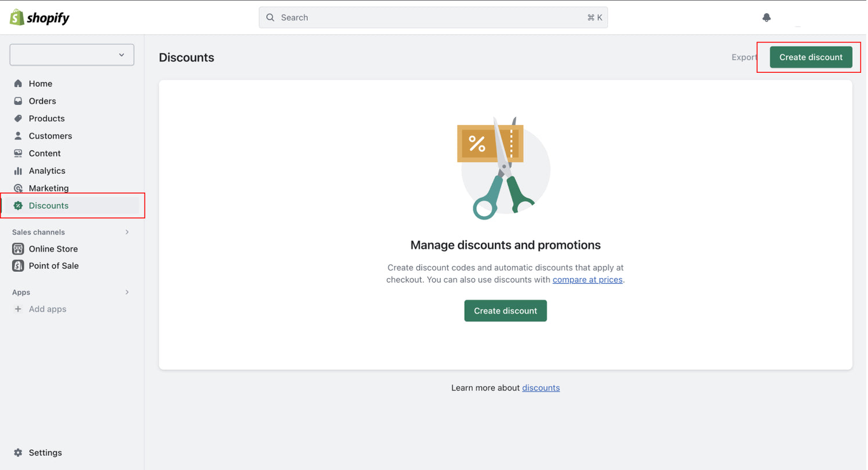This screenshot has height=470, width=868.
Task: Click the center Create discount button
Action: (505, 310)
